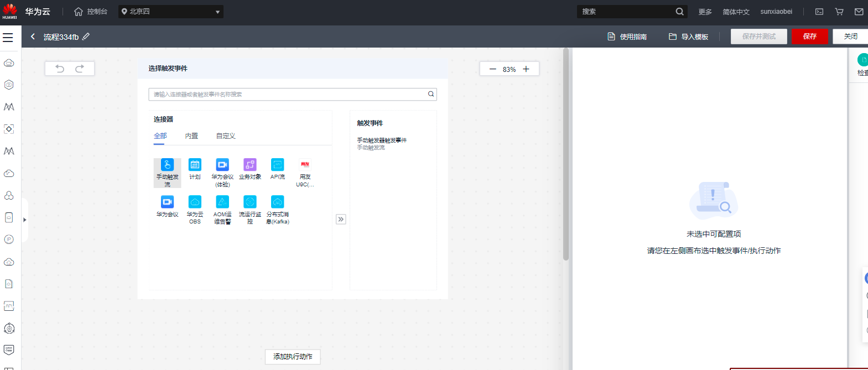This screenshot has width=868, height=370.
Task: Expand the left sidebar with the small arrow handle
Action: pyautogui.click(x=24, y=220)
